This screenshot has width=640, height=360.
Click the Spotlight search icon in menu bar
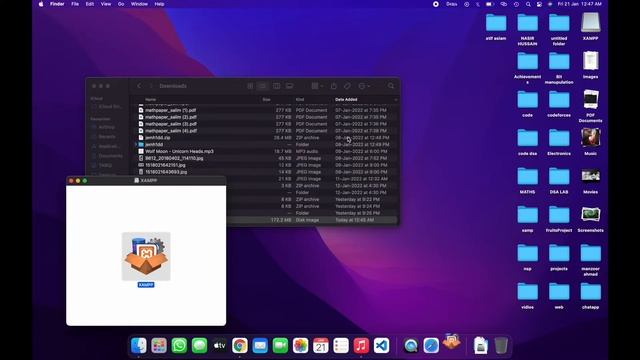point(528,4)
